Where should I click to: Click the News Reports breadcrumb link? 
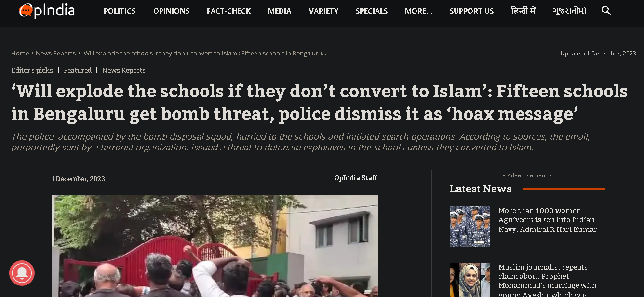click(x=55, y=54)
